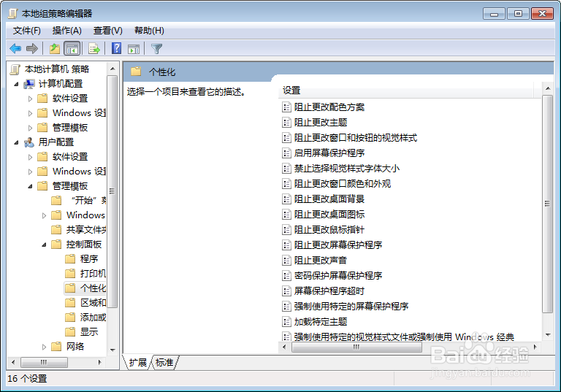Click the 计算机配置 computer icon in tree

tap(29, 84)
